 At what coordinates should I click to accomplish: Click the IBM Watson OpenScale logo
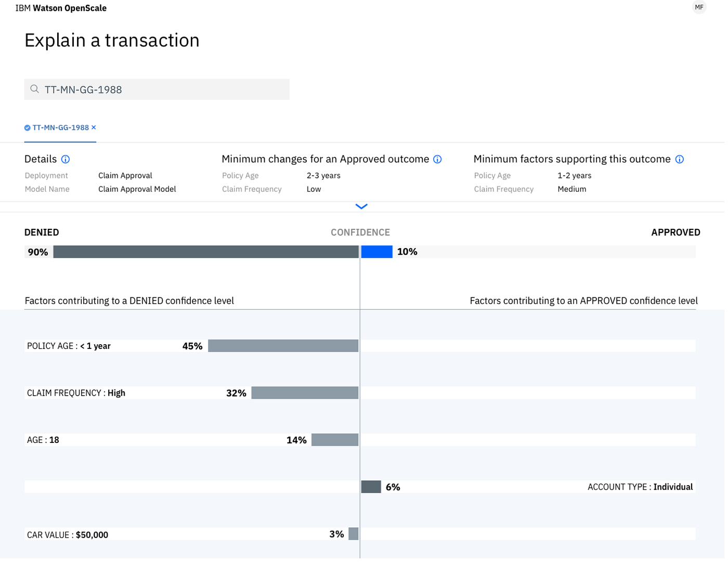[x=61, y=8]
